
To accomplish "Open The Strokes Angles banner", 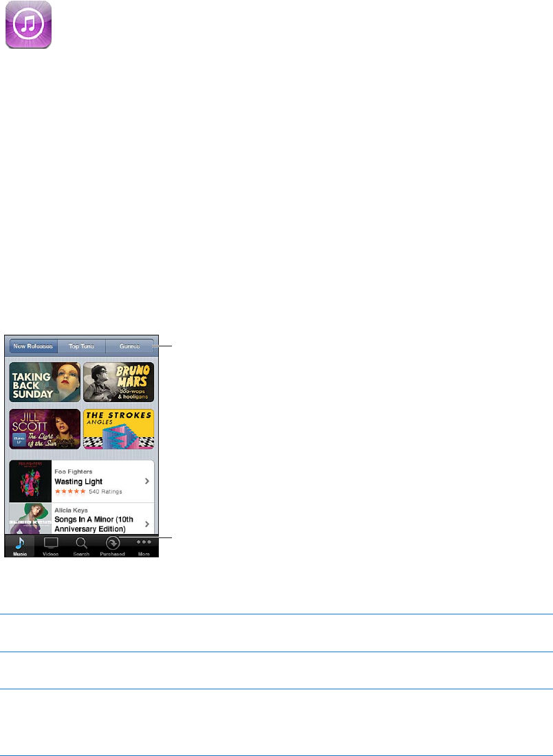I will click(119, 429).
